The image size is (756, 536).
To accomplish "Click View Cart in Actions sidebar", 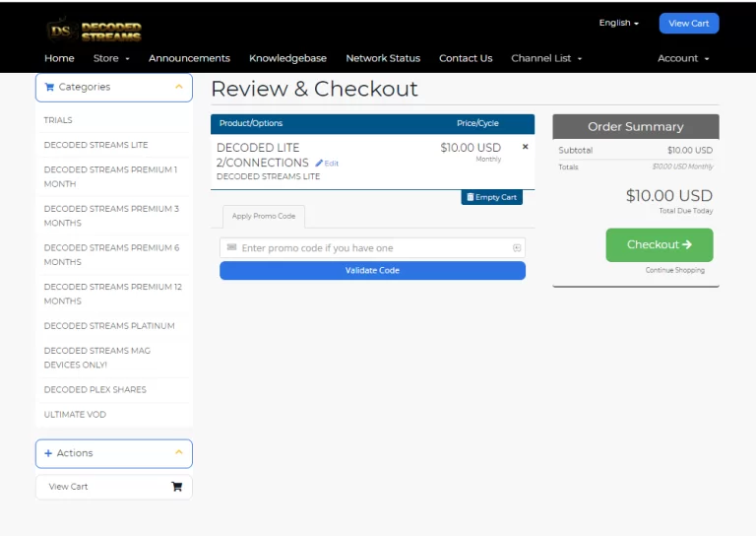I will click(114, 487).
